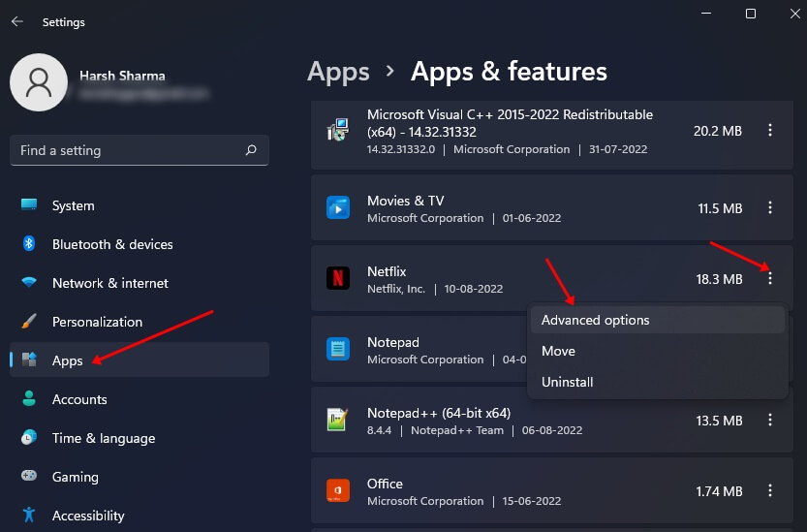Open Time & language settings
Viewport: 807px width, 532px height.
pos(139,438)
